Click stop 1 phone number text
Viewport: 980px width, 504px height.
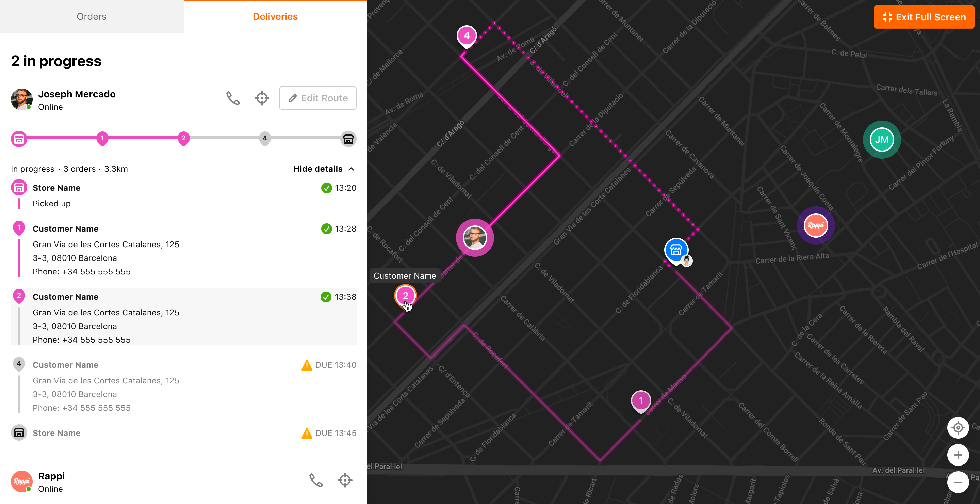click(x=81, y=272)
